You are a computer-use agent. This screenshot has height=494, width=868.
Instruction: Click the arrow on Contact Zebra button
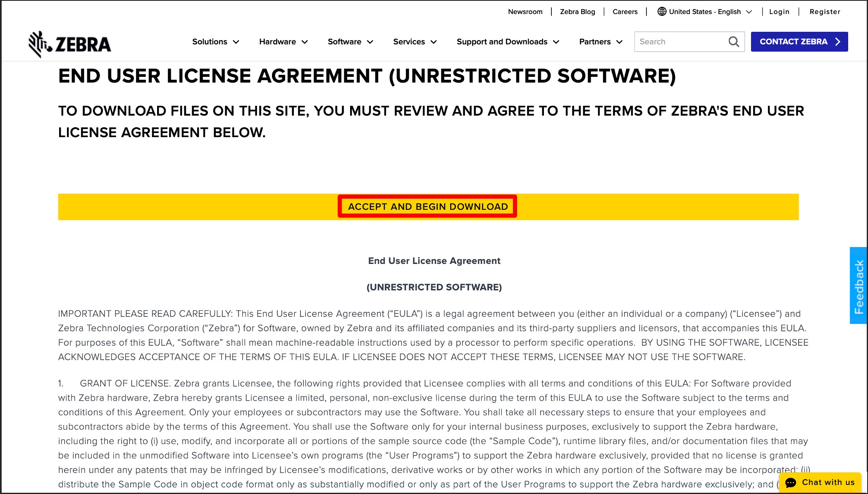pyautogui.click(x=838, y=42)
